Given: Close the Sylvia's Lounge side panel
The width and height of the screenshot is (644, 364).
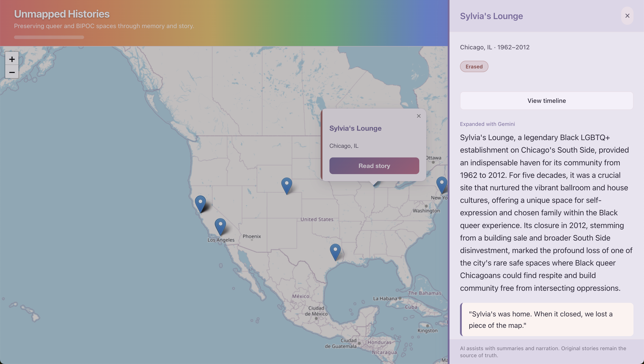Looking at the screenshot, I should tap(627, 16).
